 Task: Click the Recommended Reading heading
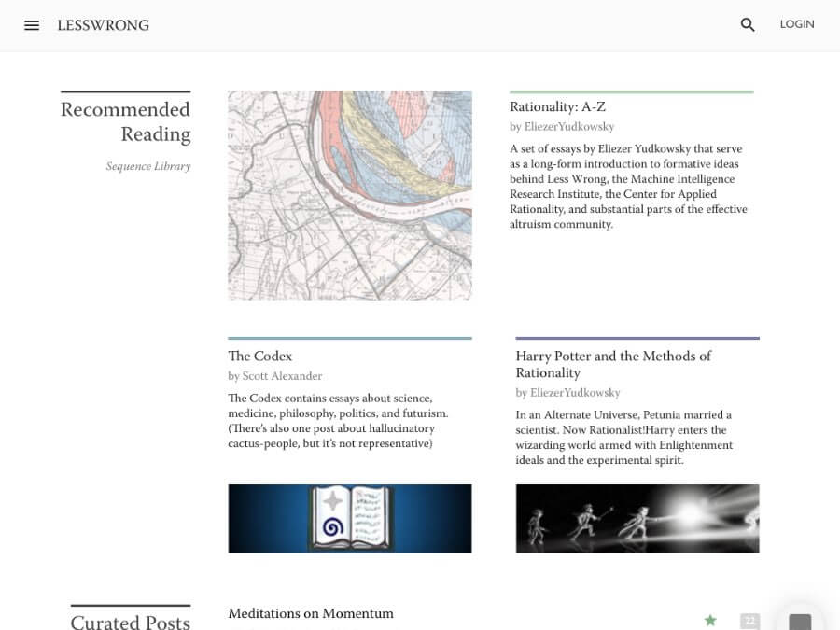[x=125, y=121]
